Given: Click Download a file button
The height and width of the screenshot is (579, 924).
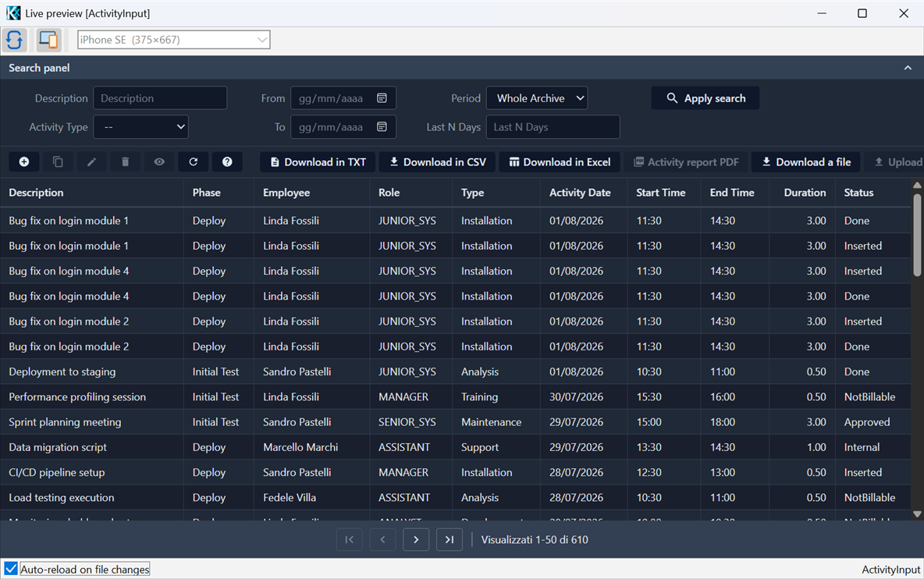Looking at the screenshot, I should click(805, 162).
